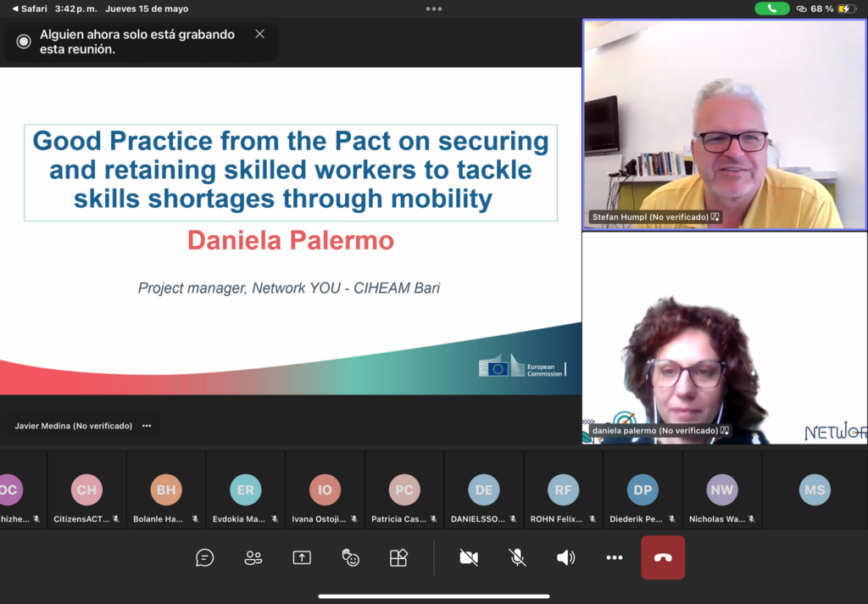Tap the MS participant avatar
Viewport: 868px width, 604px height.
pyautogui.click(x=815, y=490)
